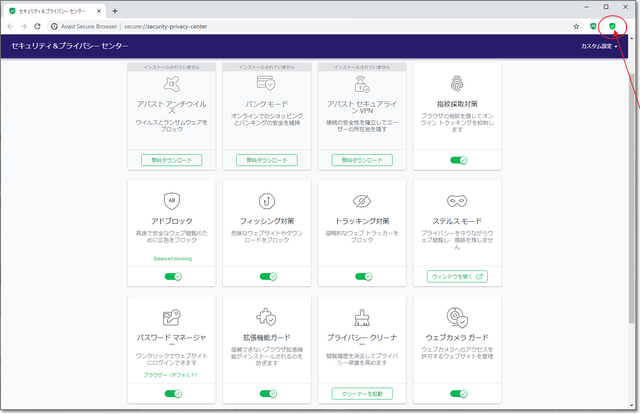The height and width of the screenshot is (414, 640).
Task: Click the green ad-block extension icon
Action: pos(593,26)
